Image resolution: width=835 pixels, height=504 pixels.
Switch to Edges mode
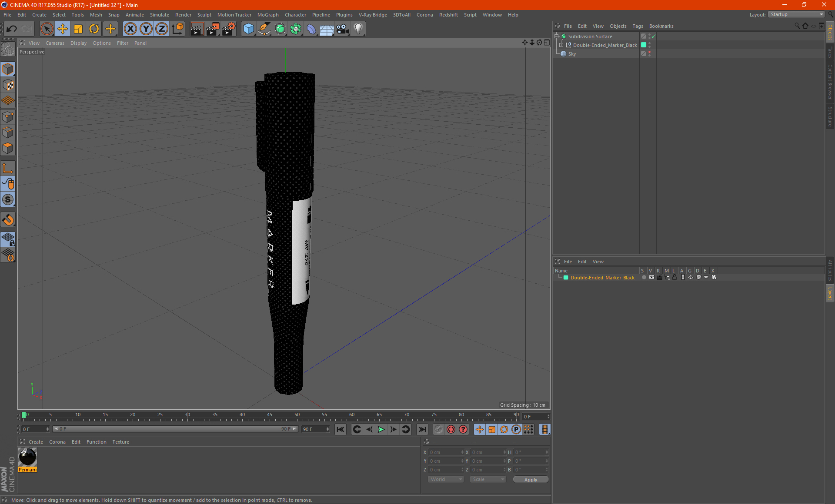click(8, 133)
